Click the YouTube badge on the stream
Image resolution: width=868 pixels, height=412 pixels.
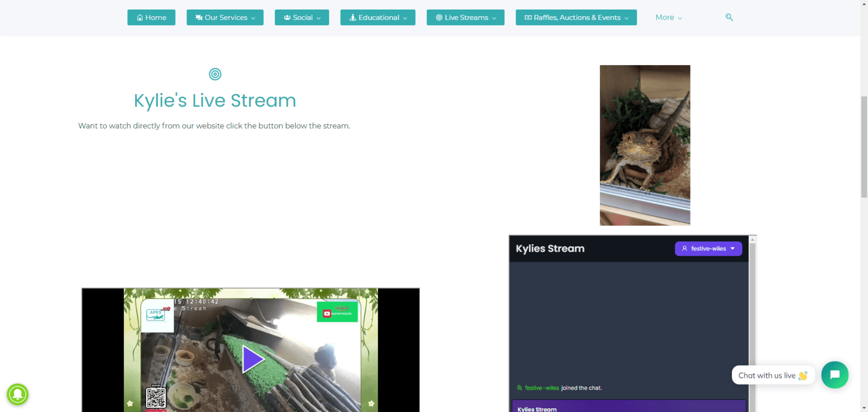click(x=337, y=313)
